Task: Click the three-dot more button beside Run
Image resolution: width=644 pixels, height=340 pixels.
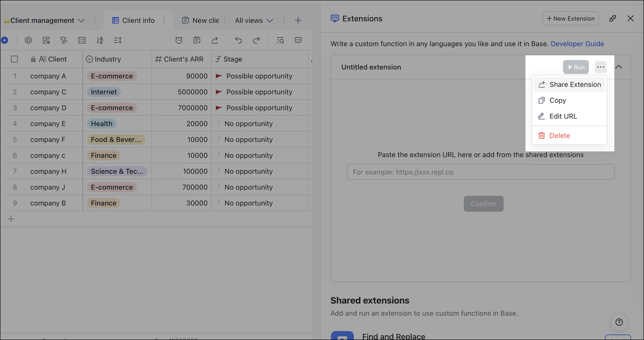Action: pos(601,67)
